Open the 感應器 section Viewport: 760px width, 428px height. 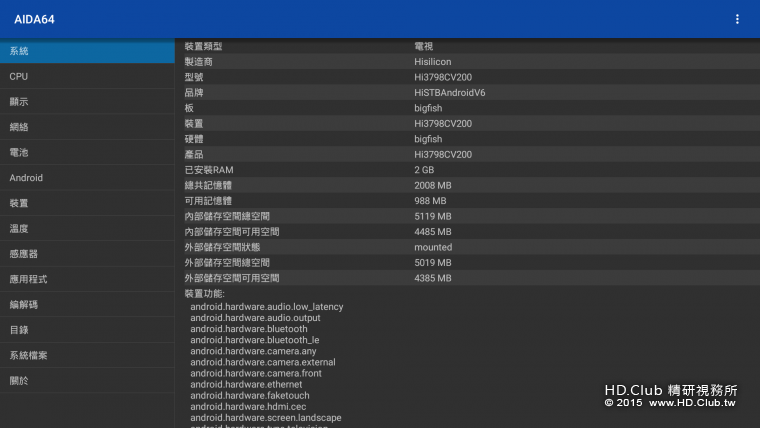[87, 254]
